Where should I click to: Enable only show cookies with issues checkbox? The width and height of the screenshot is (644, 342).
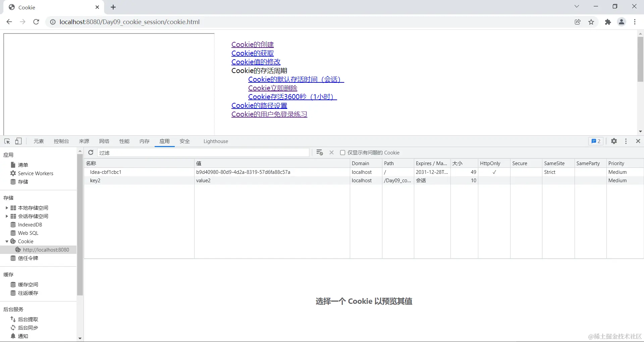click(342, 152)
